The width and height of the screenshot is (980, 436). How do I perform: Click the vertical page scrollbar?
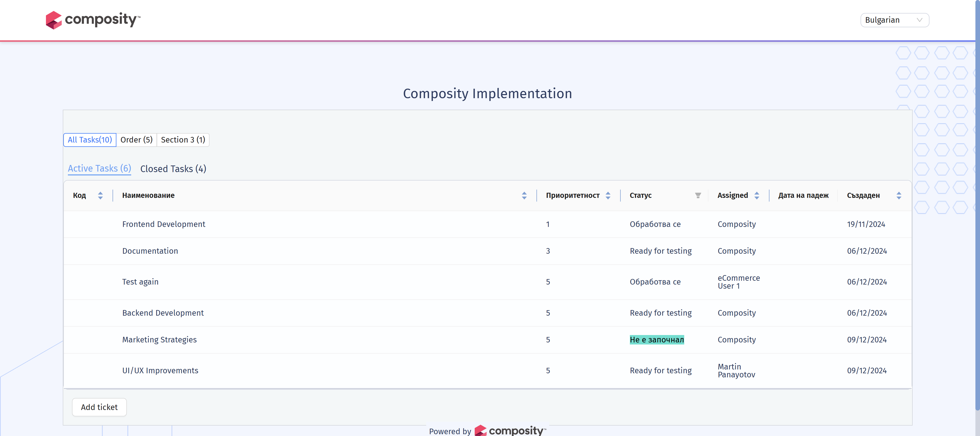(x=977, y=205)
